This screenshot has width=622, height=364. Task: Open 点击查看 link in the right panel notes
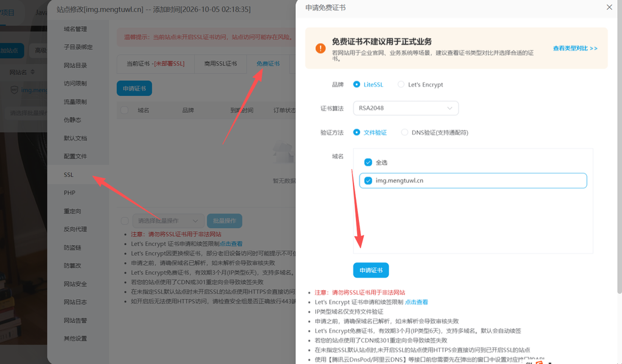click(x=417, y=302)
